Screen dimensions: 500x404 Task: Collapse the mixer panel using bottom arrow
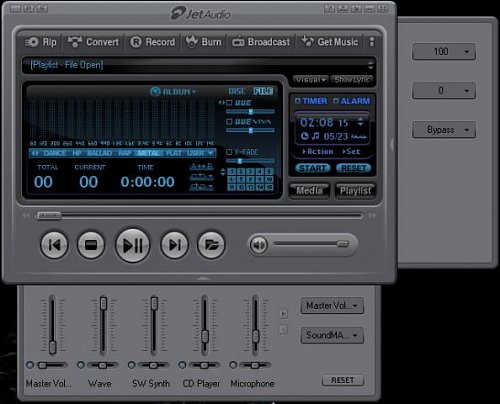[202, 278]
